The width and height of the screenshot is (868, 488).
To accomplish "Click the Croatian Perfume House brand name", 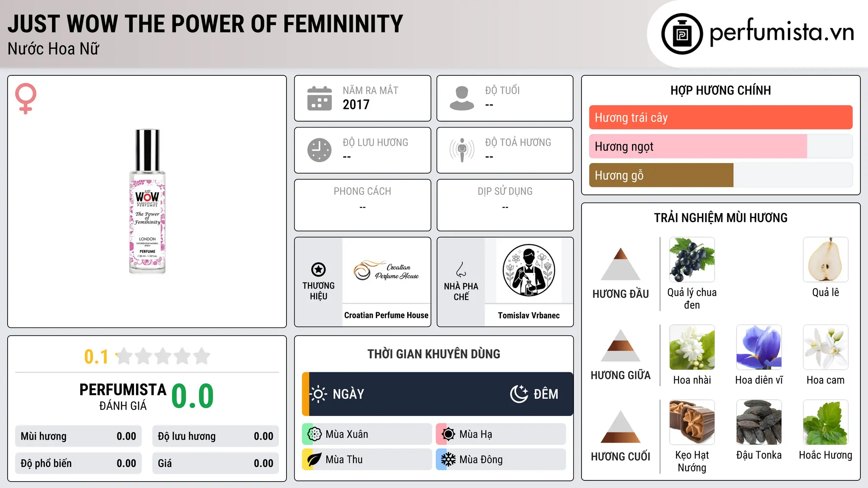I will (x=386, y=315).
